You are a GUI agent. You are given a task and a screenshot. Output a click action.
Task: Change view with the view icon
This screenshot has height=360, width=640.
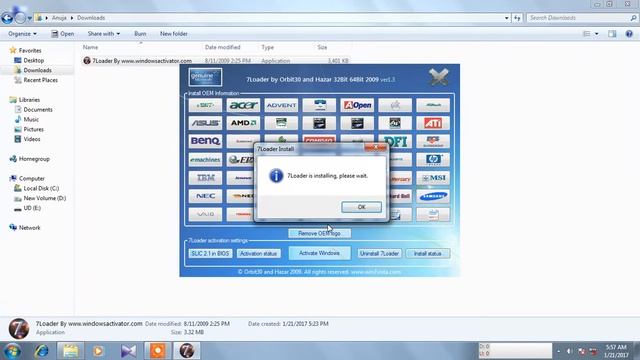pyautogui.click(x=587, y=34)
